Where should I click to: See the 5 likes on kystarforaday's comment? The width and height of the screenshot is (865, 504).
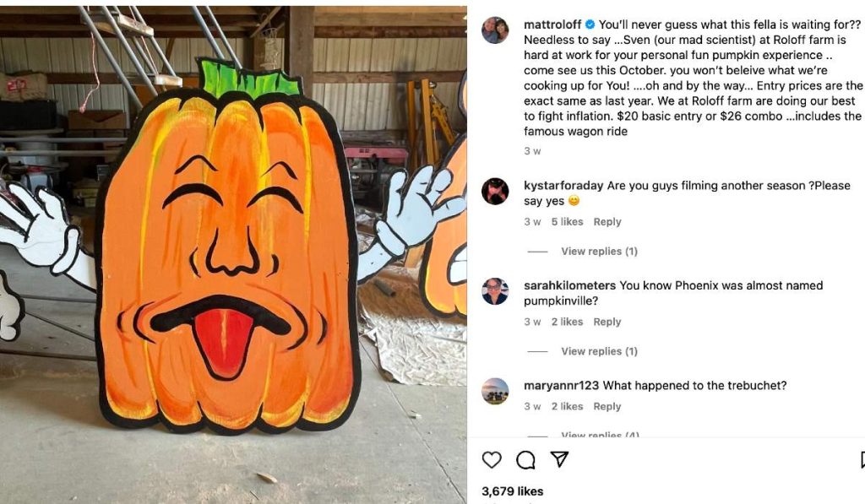[567, 222]
